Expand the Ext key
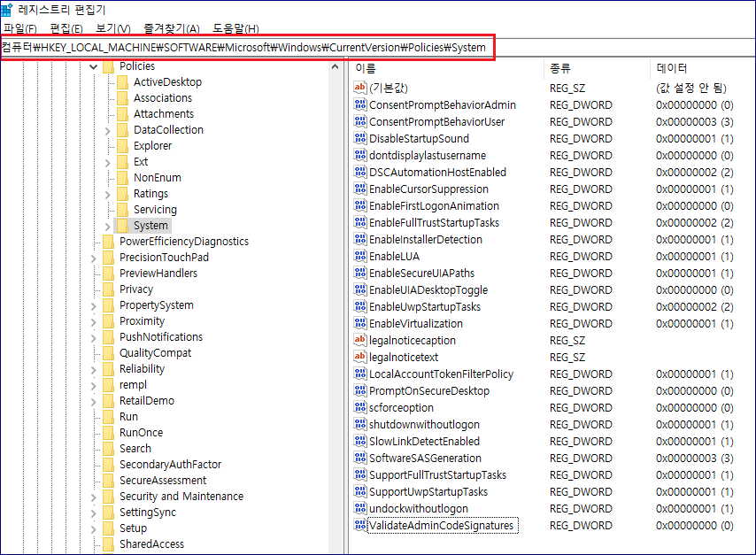Screen dimensions: 756x555 pos(107,163)
